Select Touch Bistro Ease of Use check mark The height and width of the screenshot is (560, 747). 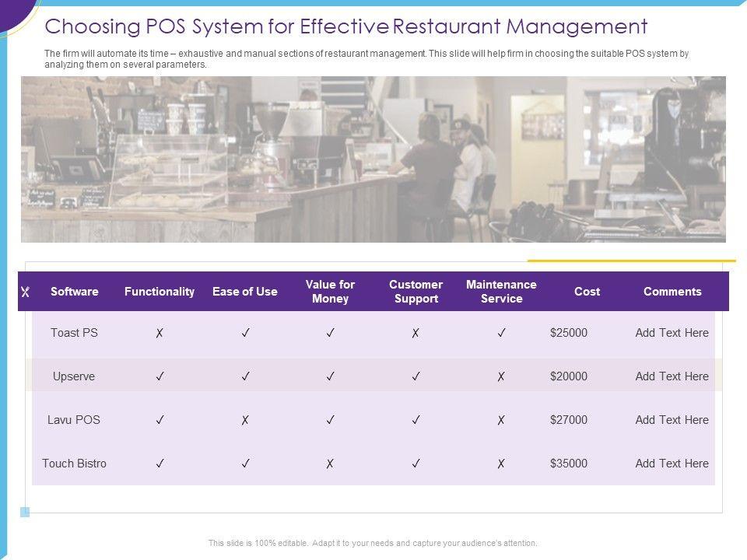(245, 464)
